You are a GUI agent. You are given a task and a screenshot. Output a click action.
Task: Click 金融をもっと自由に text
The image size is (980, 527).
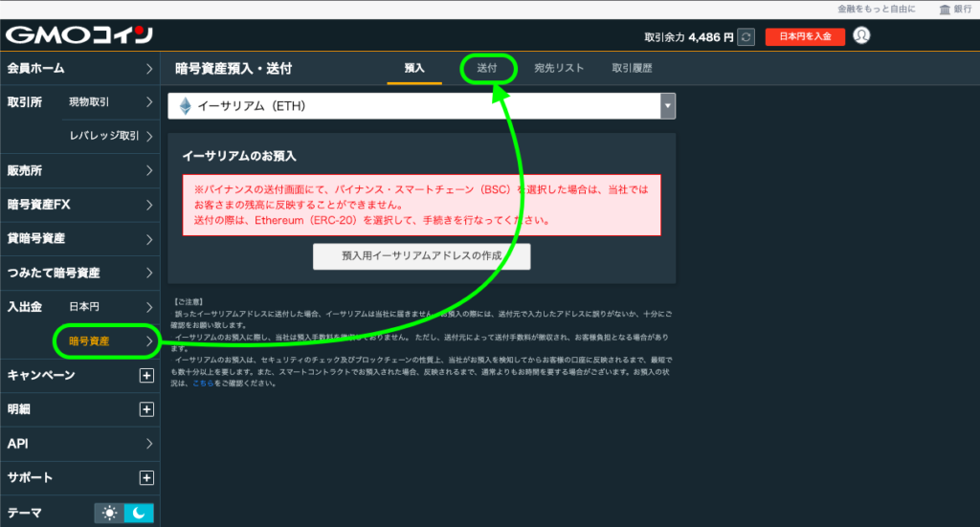877,9
